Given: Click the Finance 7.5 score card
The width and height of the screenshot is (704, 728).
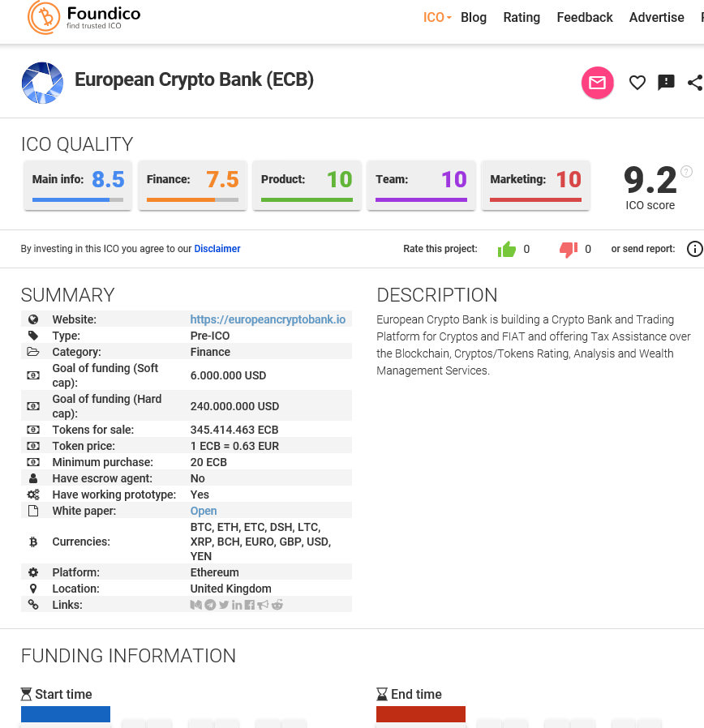Looking at the screenshot, I should coord(192,186).
